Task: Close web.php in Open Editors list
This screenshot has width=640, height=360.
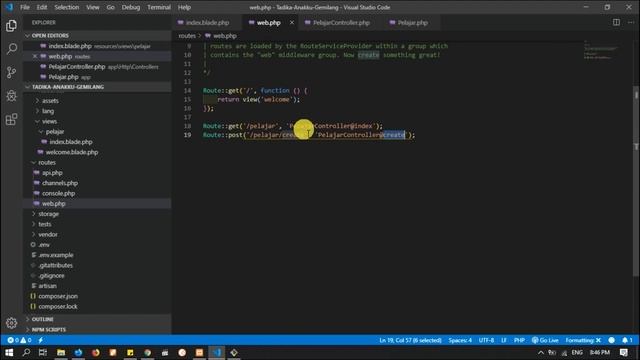Action: [35, 56]
